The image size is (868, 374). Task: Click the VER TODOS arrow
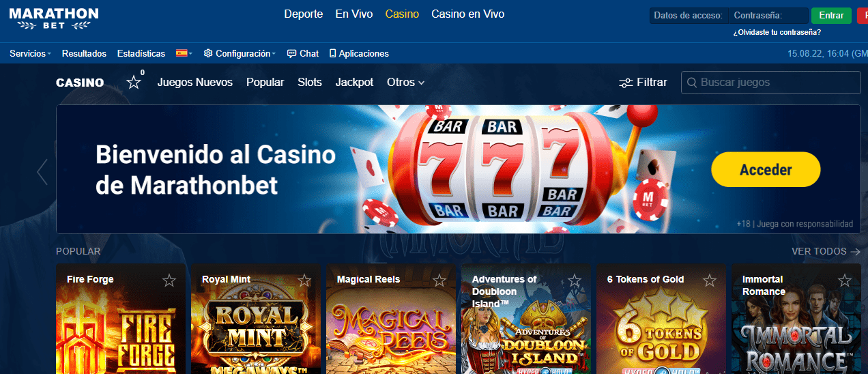(x=856, y=252)
